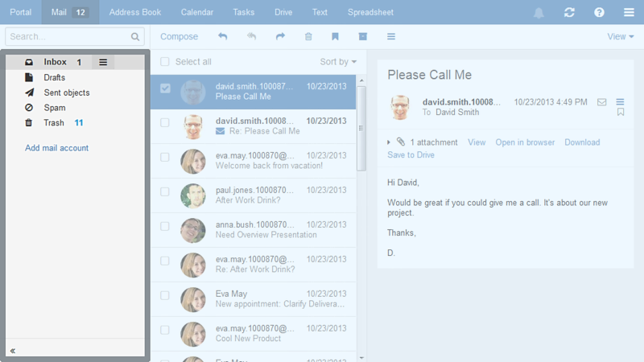Mark the open message unread with envelope icon
Screen dimensions: 644x362
click(601, 102)
